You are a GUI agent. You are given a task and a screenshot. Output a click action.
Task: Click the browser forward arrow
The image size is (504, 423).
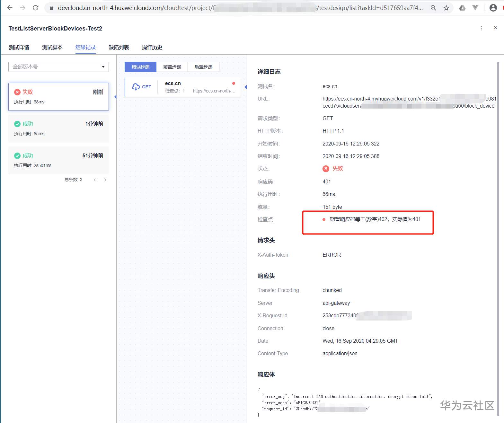(22, 8)
